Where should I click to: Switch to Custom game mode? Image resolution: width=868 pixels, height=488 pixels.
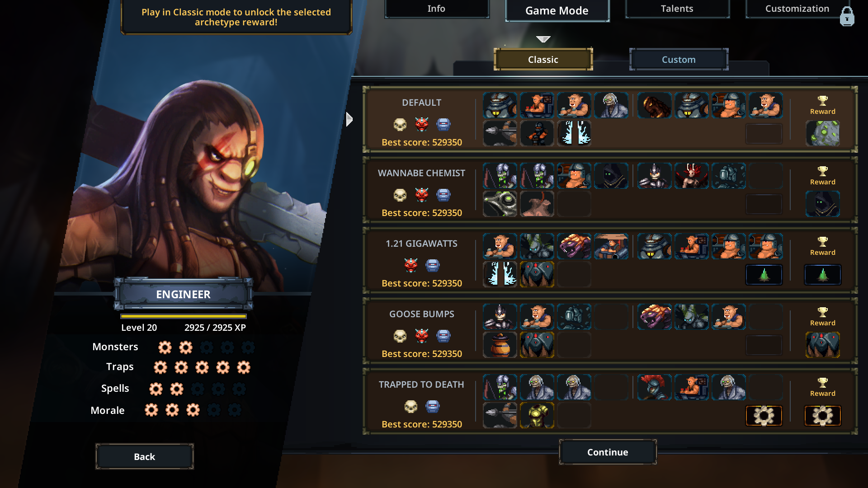[679, 59]
